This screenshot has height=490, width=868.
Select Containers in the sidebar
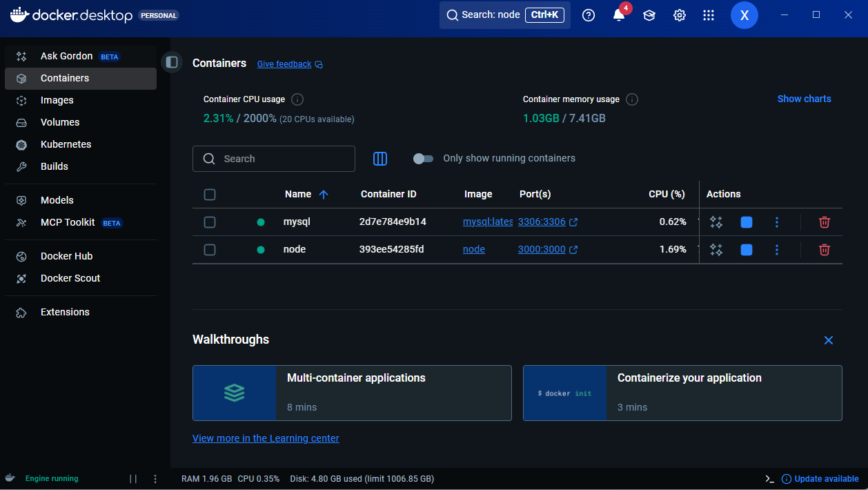(81, 78)
